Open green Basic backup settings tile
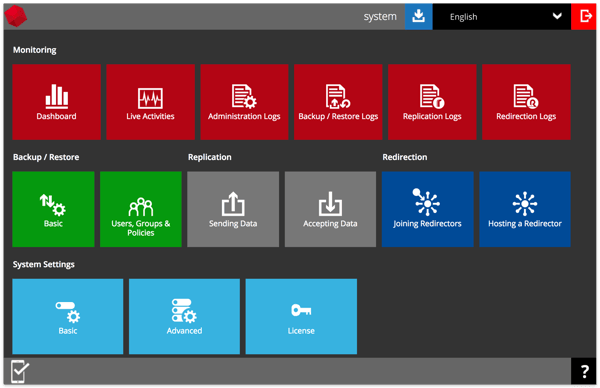The width and height of the screenshot is (600, 388). pos(53,209)
